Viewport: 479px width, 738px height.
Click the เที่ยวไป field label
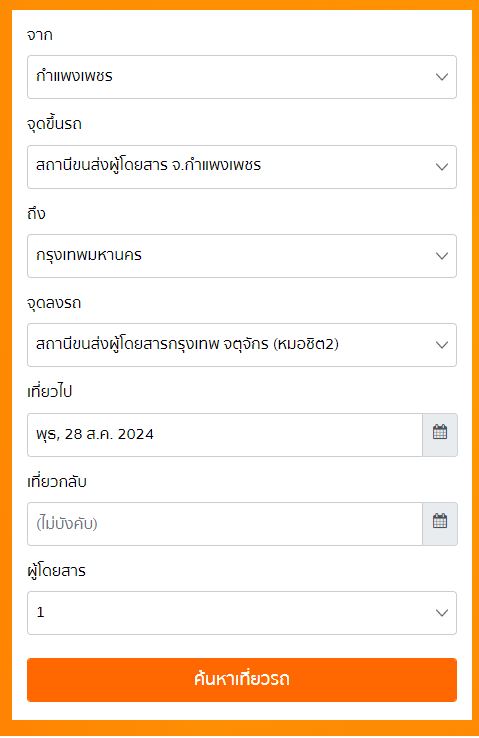(x=49, y=391)
